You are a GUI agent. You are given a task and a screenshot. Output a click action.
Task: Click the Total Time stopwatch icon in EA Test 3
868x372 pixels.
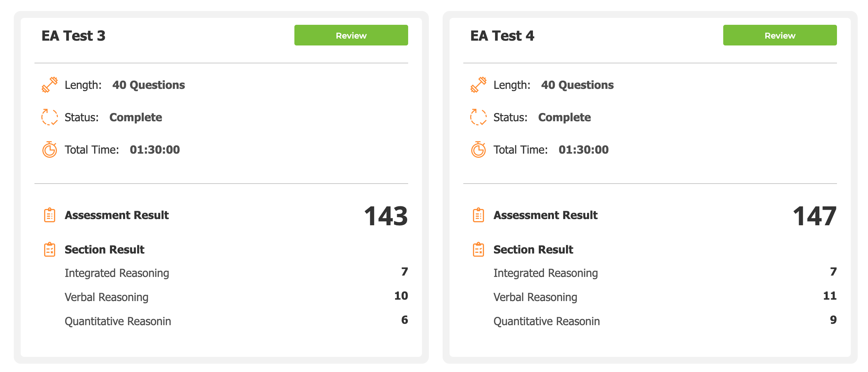pos(50,149)
